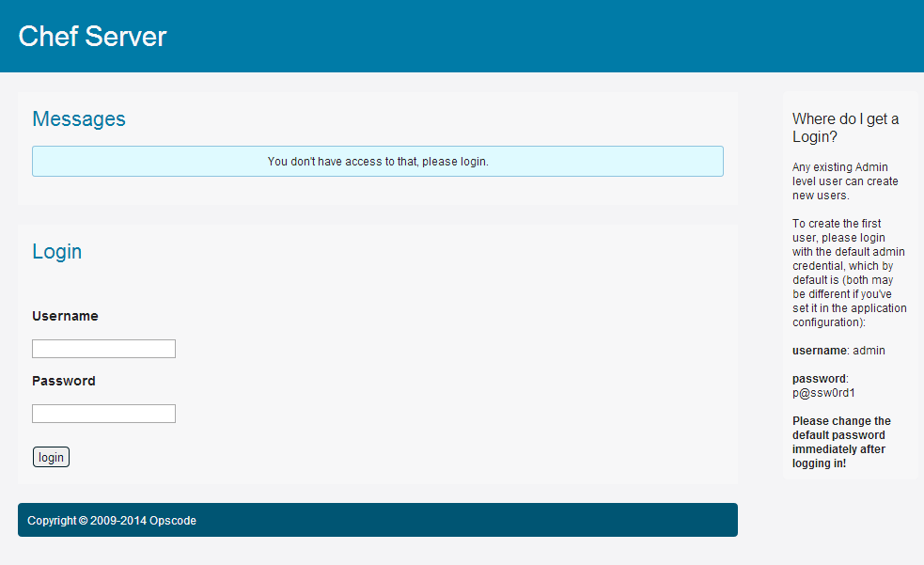This screenshot has height=565, width=924.
Task: Select the 'You don't have access' message text
Action: coord(378,162)
